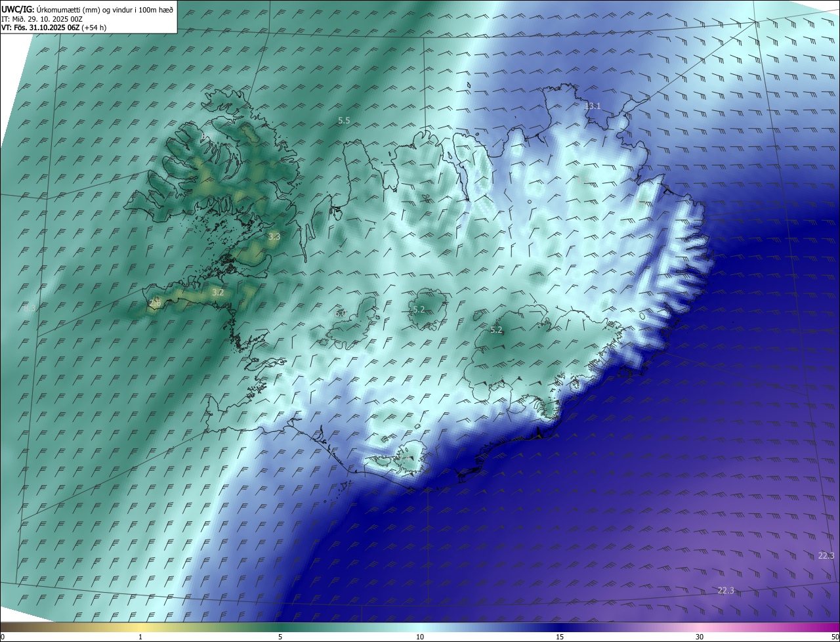The image size is (840, 642).
Task: Click the precipitation colour scale bar
Action: click(x=420, y=627)
